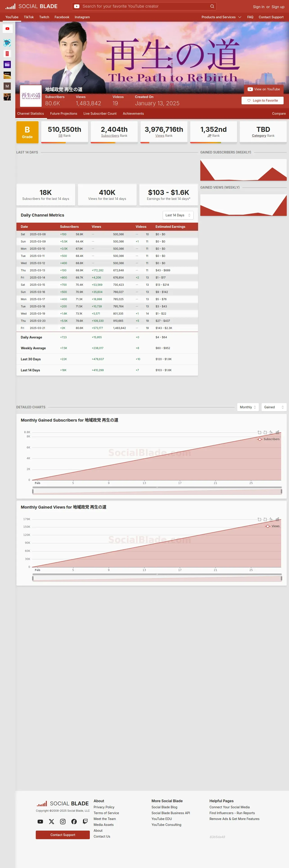289x868 pixels.
Task: Open Achievements tab
Action: coord(133,114)
